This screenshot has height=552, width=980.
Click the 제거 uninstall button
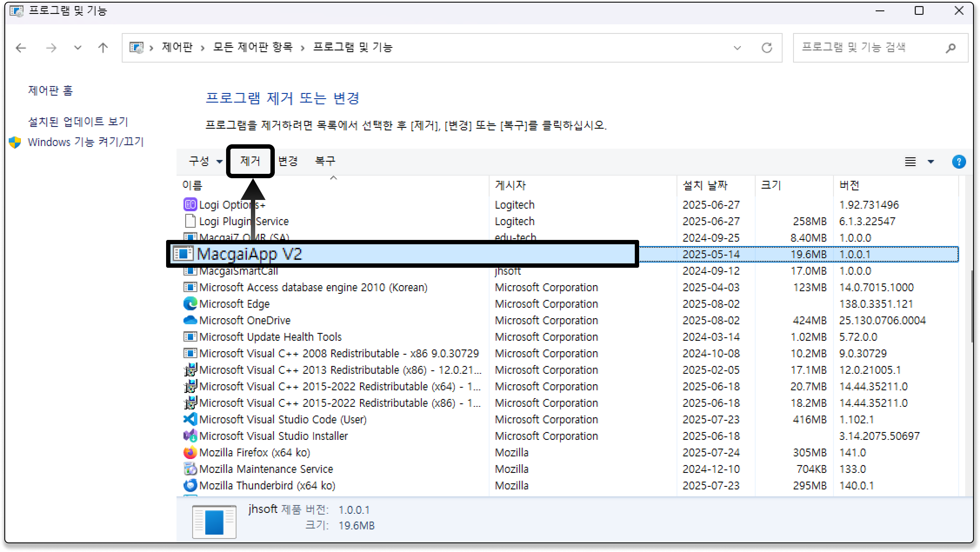click(250, 161)
